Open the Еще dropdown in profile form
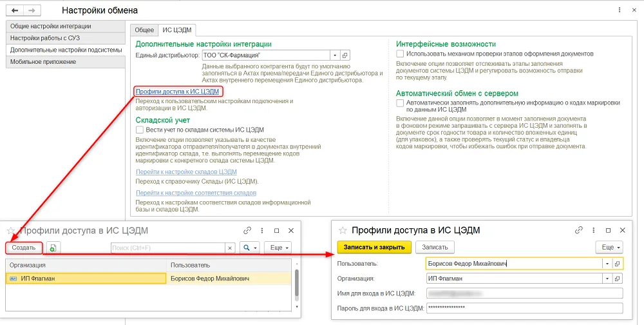 [x=609, y=247]
